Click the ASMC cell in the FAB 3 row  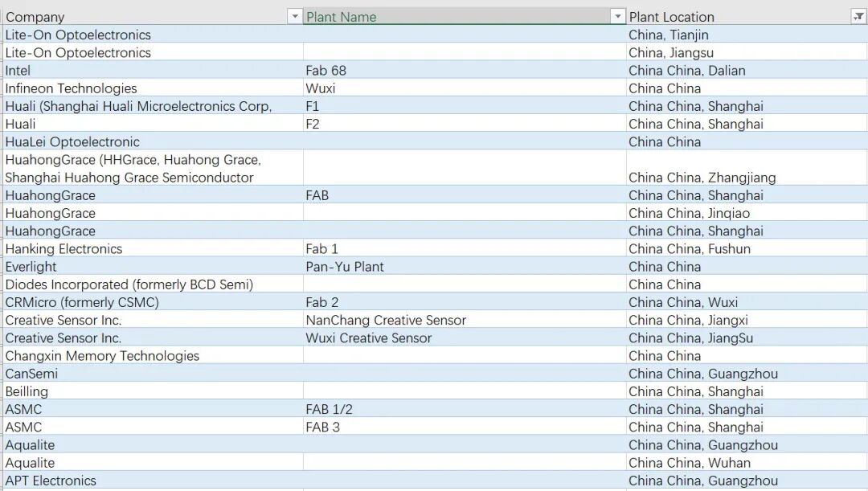(x=153, y=427)
